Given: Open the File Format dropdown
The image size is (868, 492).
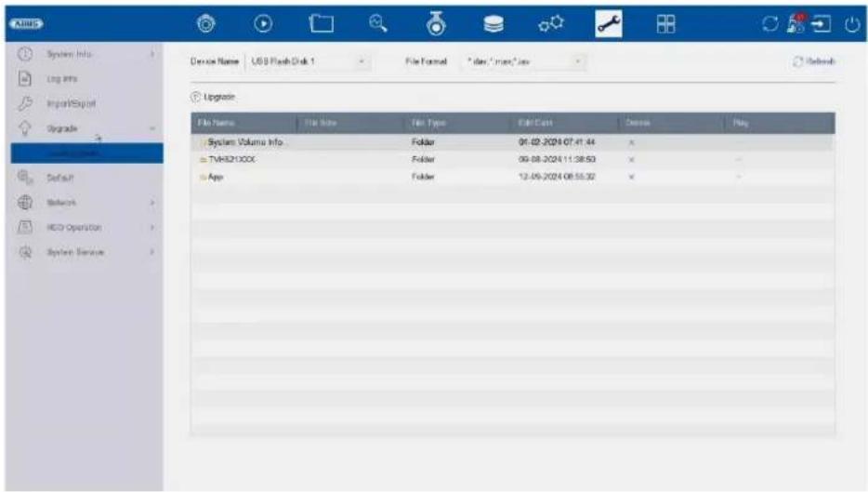Looking at the screenshot, I should [523, 61].
